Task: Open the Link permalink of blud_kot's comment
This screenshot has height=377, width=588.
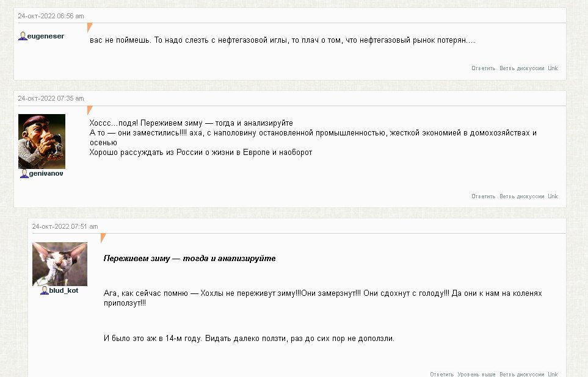Action: [553, 374]
